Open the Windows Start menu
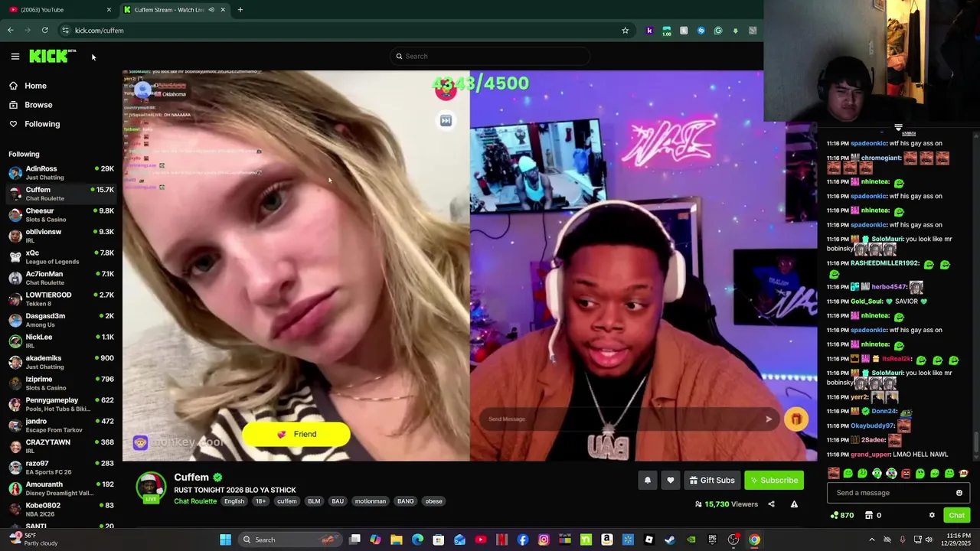The width and height of the screenshot is (980, 551). [x=225, y=540]
